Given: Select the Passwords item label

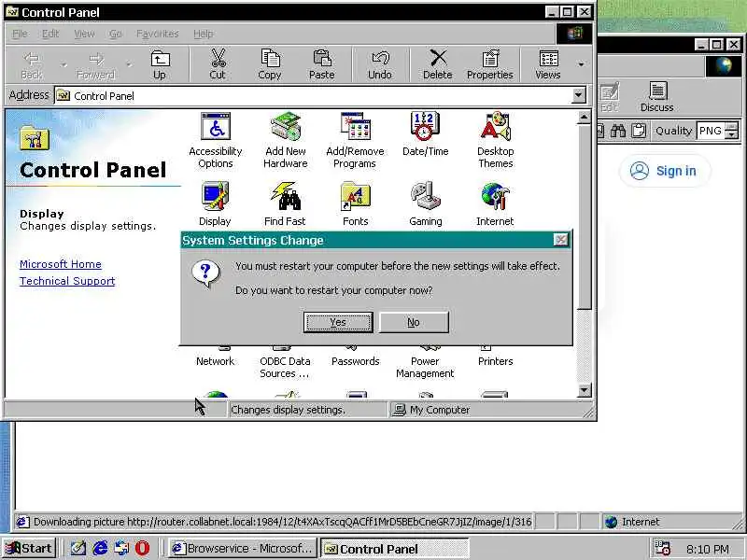Looking at the screenshot, I should pos(356,361).
